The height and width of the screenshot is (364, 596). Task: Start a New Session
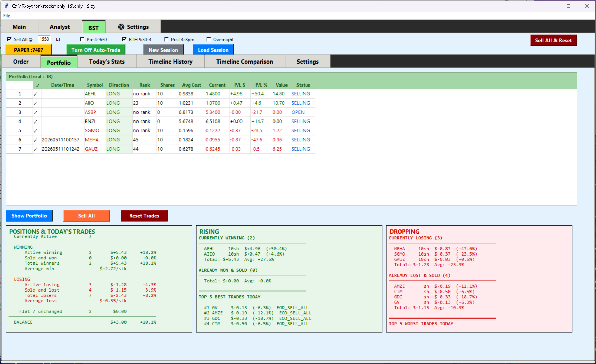click(163, 50)
